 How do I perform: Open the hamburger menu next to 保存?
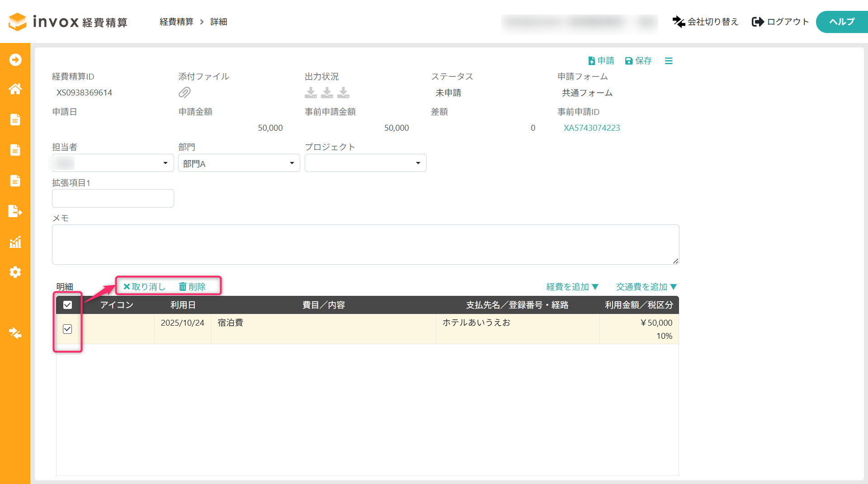(669, 61)
